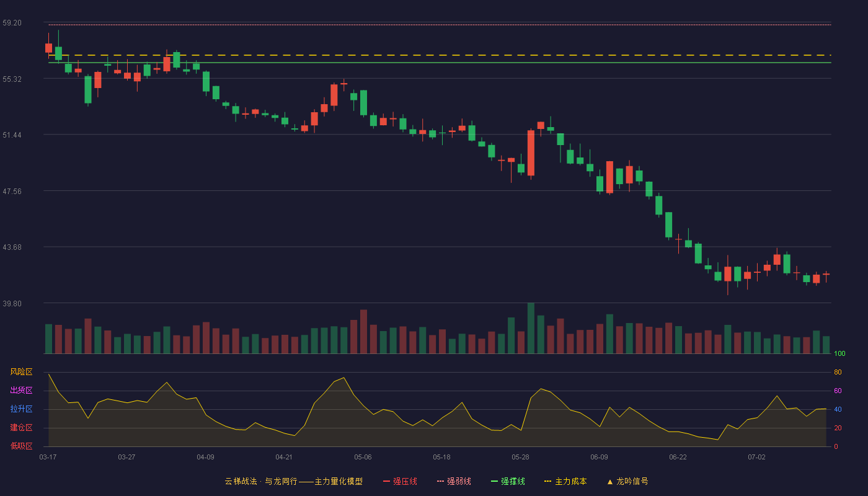Click the 51.44 price axis label
Image resolution: width=868 pixels, height=496 pixels.
click(x=12, y=135)
